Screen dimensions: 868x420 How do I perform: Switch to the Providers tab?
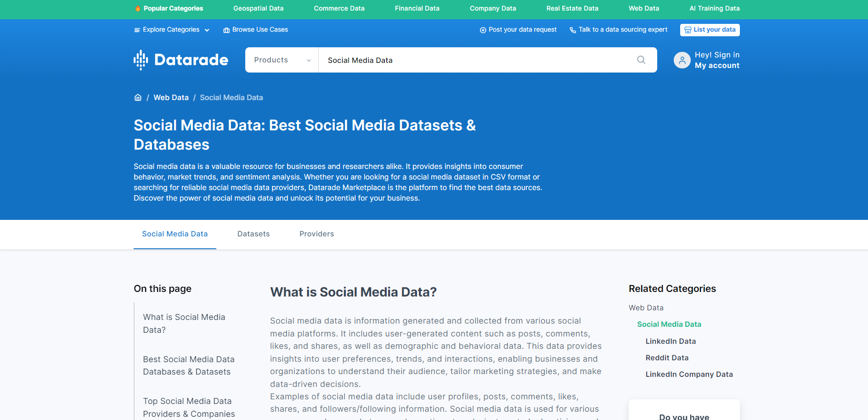[316, 234]
